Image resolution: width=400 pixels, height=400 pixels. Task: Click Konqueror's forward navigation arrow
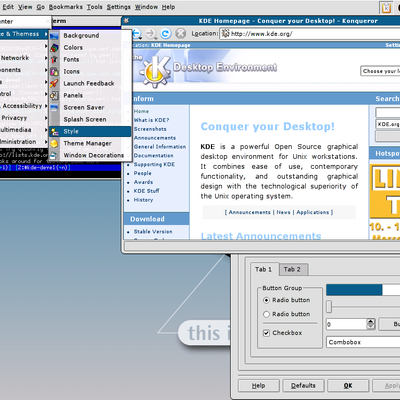point(151,33)
